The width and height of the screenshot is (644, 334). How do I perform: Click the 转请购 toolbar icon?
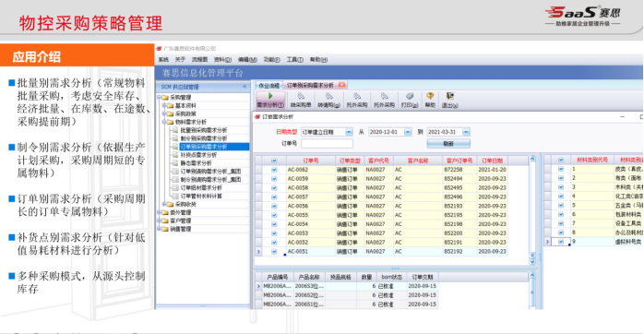[x=329, y=100]
